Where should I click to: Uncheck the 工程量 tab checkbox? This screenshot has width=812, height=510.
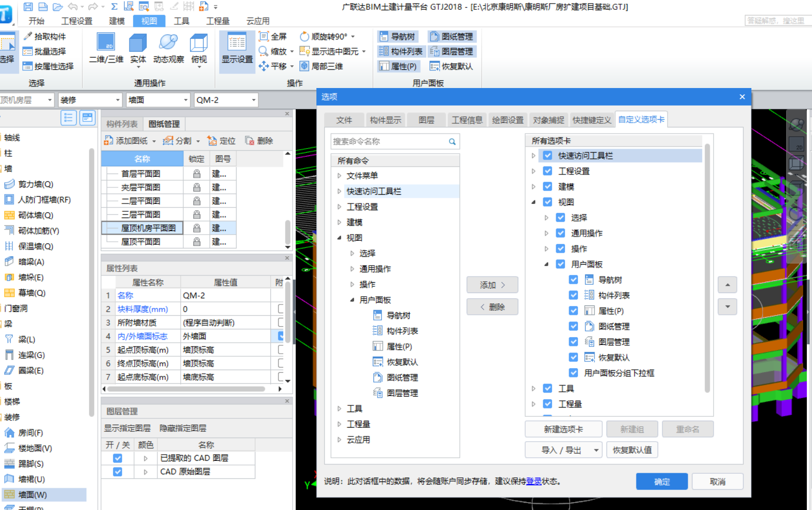[547, 404]
